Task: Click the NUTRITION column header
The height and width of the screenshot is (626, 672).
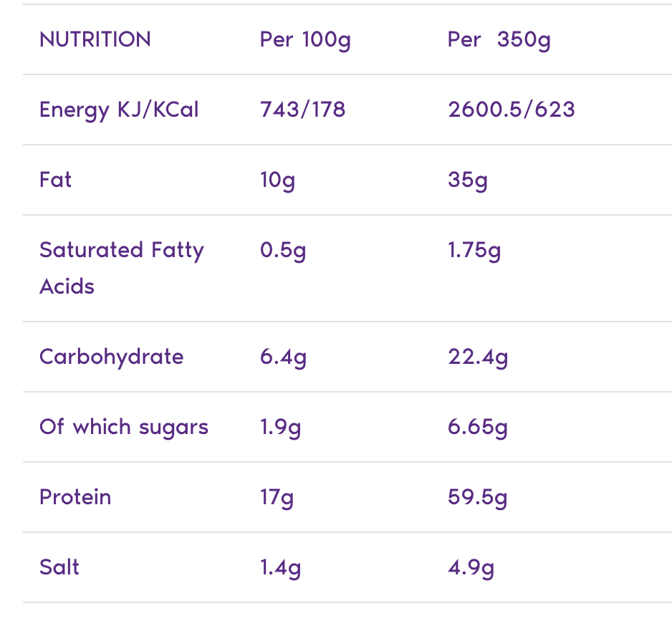Action: 95,39
